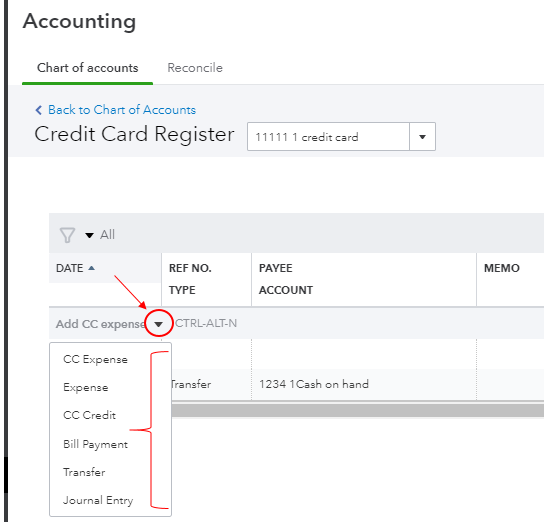544x522 pixels.
Task: Choose Journal Entry option
Action: coord(98,500)
